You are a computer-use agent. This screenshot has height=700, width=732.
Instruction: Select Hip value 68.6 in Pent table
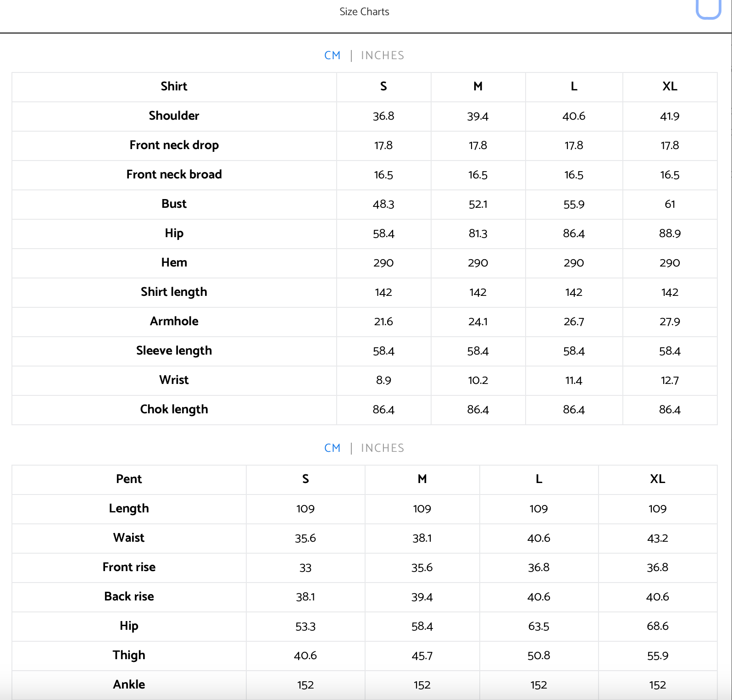[658, 626]
